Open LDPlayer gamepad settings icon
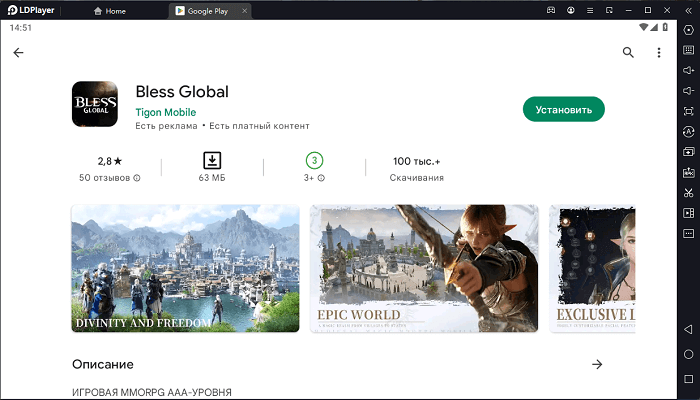Viewport: 700px width, 400px height. tap(551, 10)
